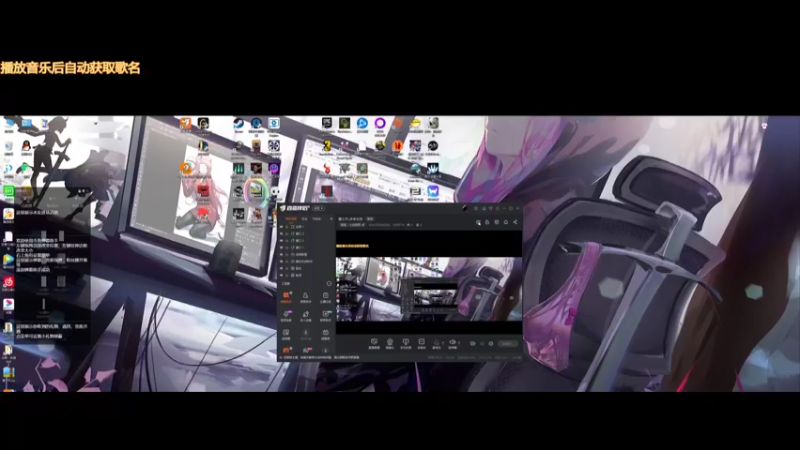Viewport: 800px width, 450px height.
Task: Open settings gear beside the start button
Action: [491, 343]
